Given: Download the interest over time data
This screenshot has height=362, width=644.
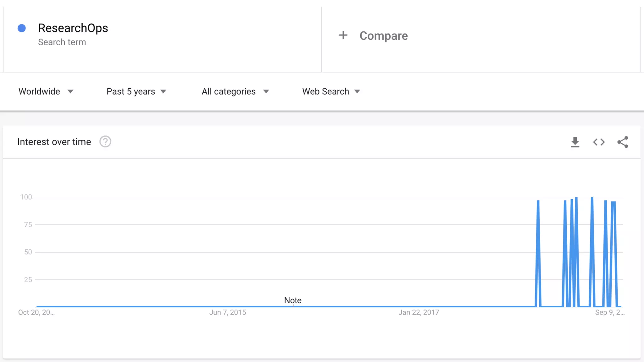Looking at the screenshot, I should [x=575, y=142].
